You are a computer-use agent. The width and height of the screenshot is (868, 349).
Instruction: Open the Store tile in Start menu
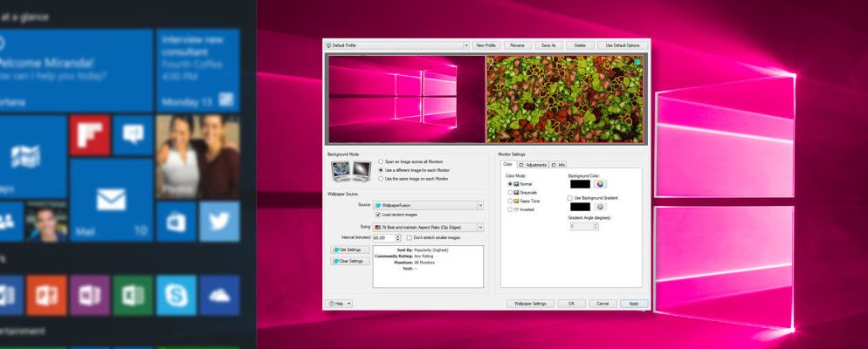(176, 222)
